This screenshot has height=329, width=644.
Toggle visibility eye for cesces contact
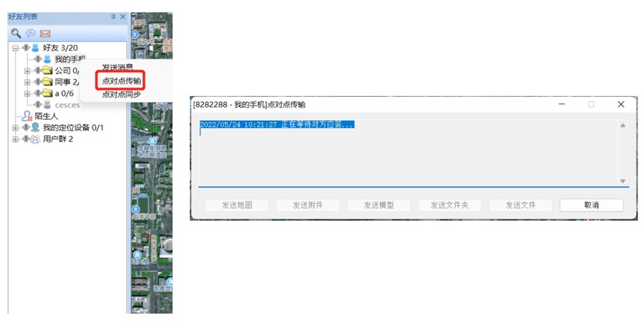coord(38,104)
